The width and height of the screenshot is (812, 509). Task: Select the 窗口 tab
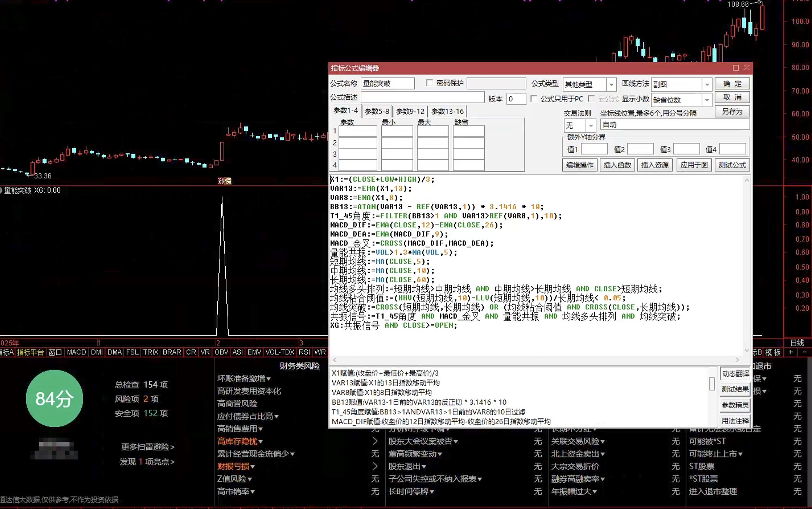pyautogui.click(x=55, y=352)
